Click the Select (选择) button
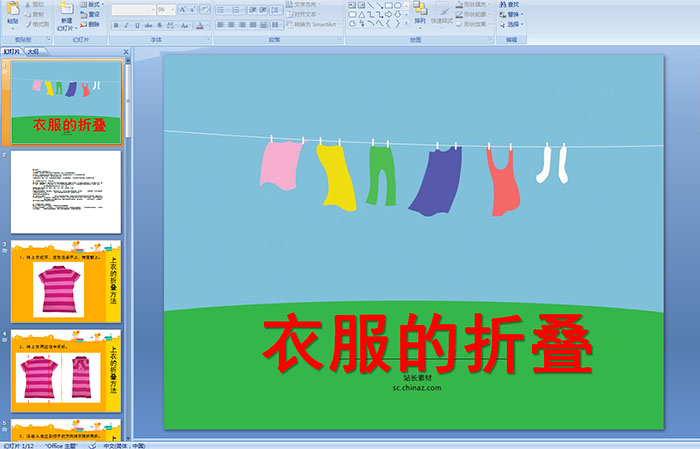Viewport: 700px width, 449px height. coord(512,24)
